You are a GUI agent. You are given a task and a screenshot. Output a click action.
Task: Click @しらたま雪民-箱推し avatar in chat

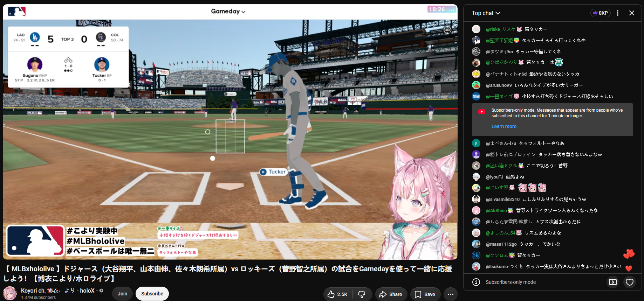[476, 222]
